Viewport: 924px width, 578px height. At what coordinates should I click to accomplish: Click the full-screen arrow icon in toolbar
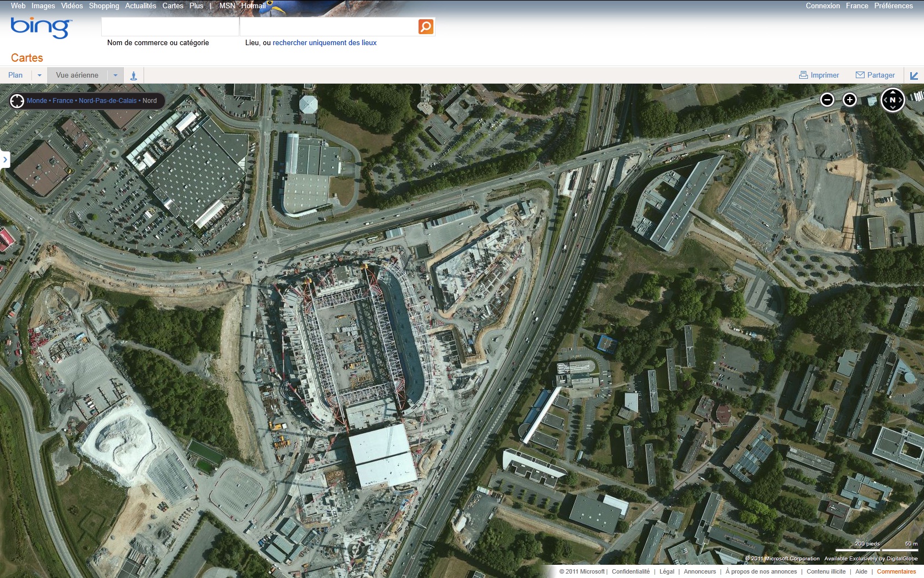coord(914,75)
